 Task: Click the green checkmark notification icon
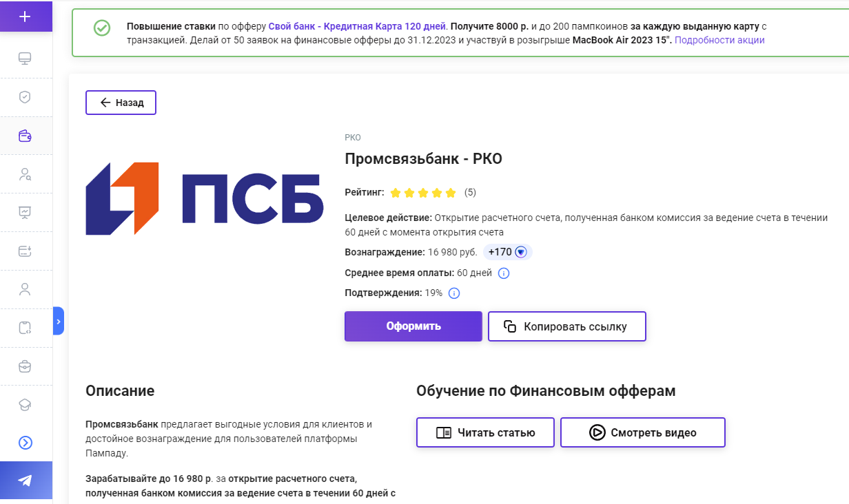(x=102, y=28)
